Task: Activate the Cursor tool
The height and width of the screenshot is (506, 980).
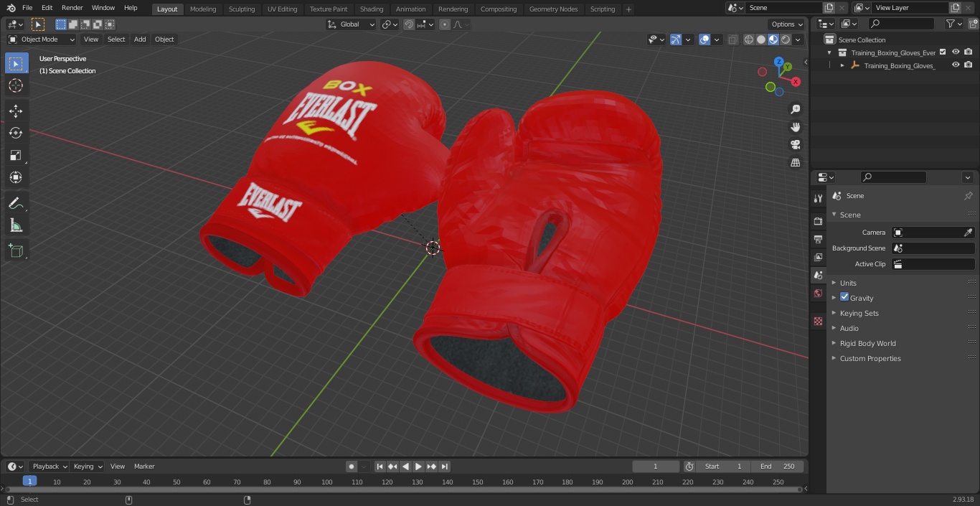Action: click(x=16, y=85)
